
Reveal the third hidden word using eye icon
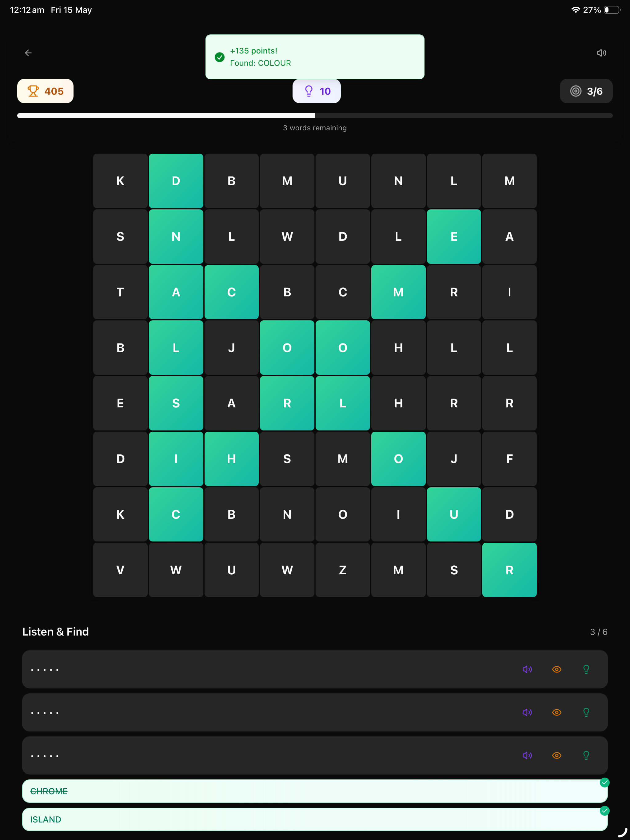coord(557,755)
